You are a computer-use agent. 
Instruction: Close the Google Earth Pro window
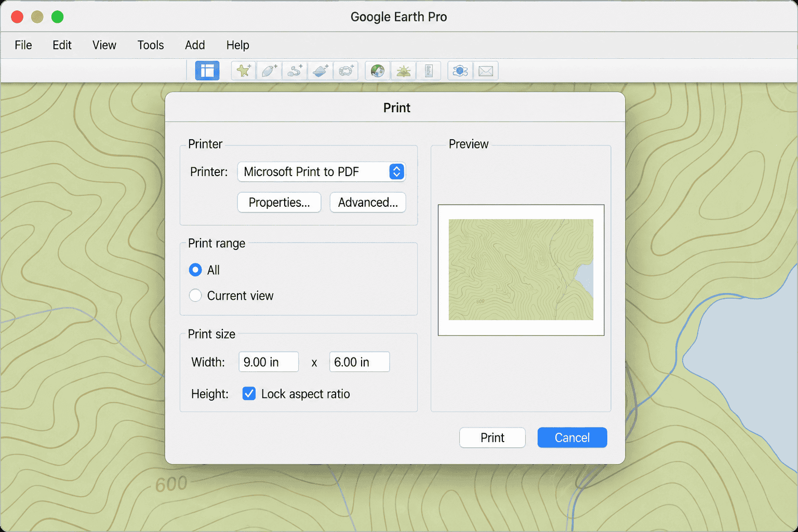[x=17, y=17]
